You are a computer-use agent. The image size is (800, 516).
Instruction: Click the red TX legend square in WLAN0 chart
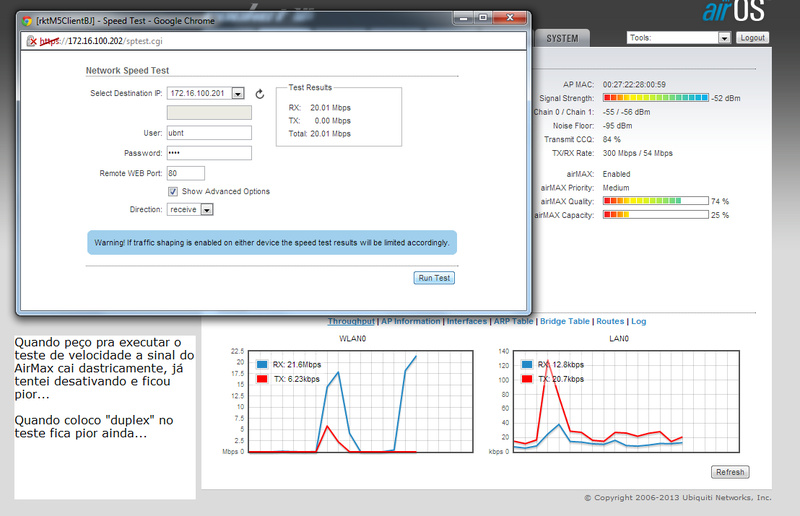[262, 379]
